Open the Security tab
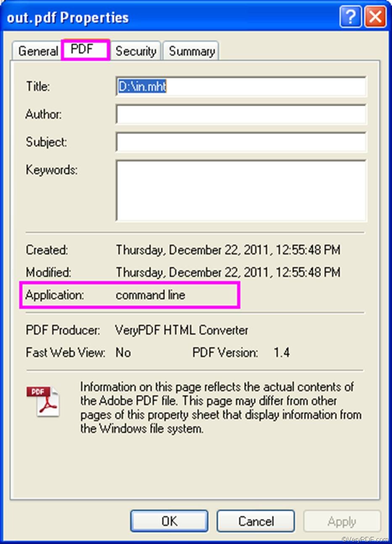 pos(135,51)
